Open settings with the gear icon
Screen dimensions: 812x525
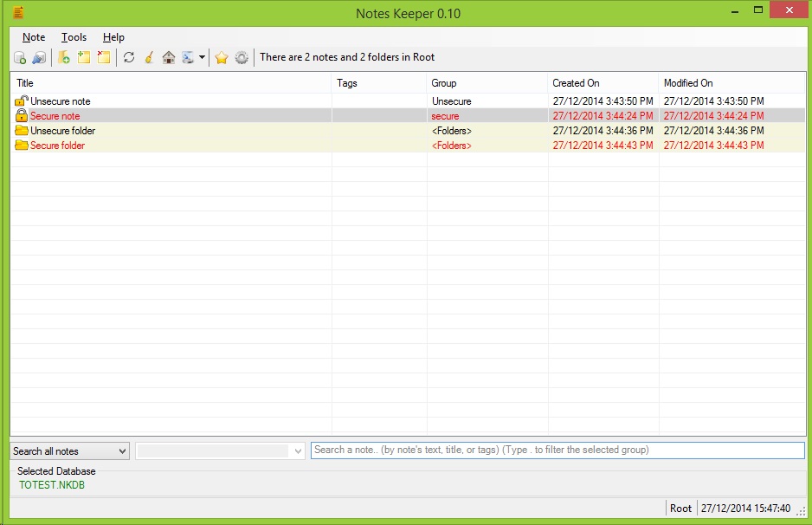[x=242, y=58]
